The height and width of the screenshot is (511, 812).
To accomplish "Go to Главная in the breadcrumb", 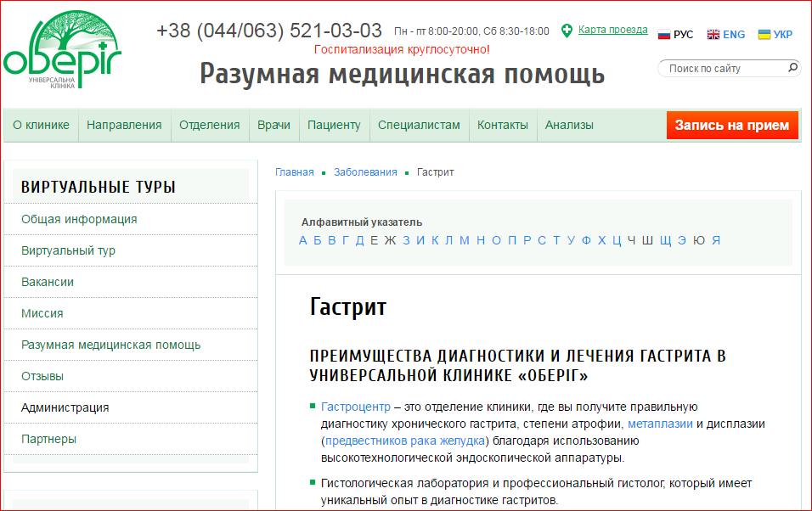I will 294,172.
